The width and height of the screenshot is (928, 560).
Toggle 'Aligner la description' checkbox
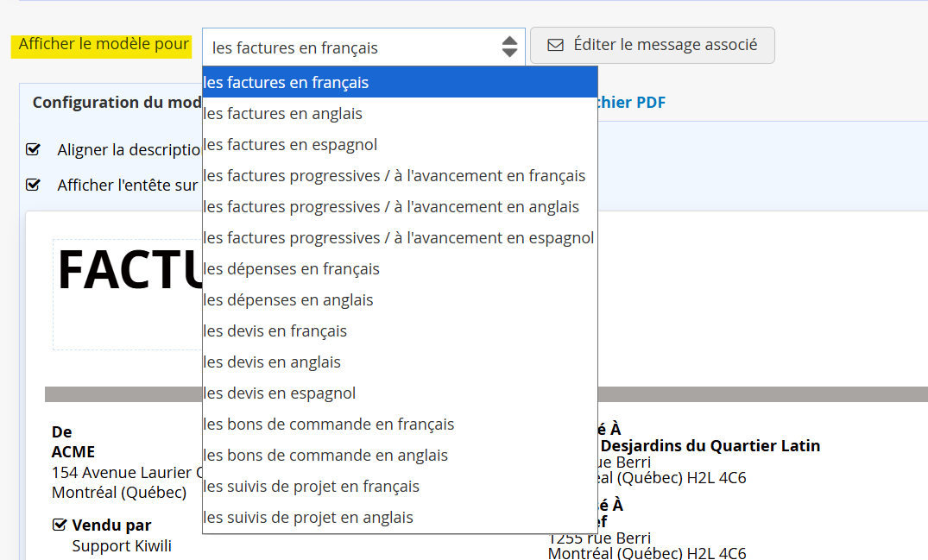tap(33, 149)
